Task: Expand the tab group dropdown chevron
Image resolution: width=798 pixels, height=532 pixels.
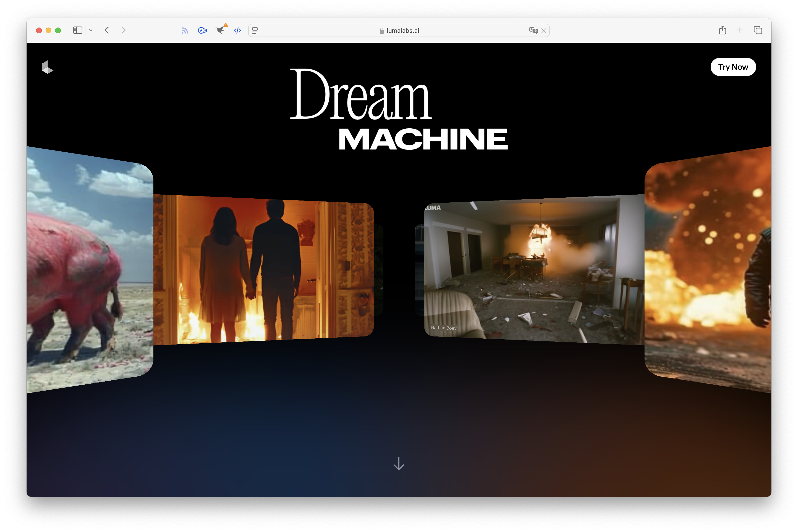Action: [91, 30]
